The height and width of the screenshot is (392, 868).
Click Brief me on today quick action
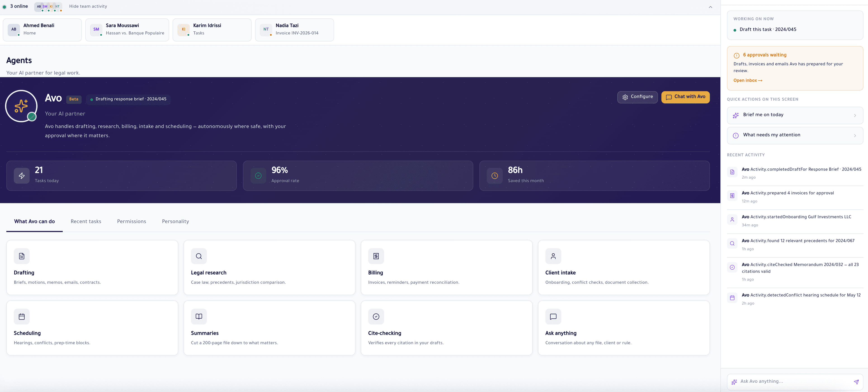(x=795, y=115)
